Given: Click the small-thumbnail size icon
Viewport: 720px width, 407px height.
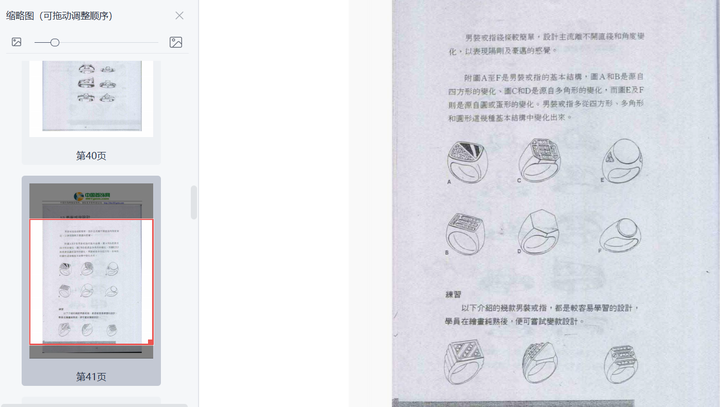Looking at the screenshot, I should point(17,42).
